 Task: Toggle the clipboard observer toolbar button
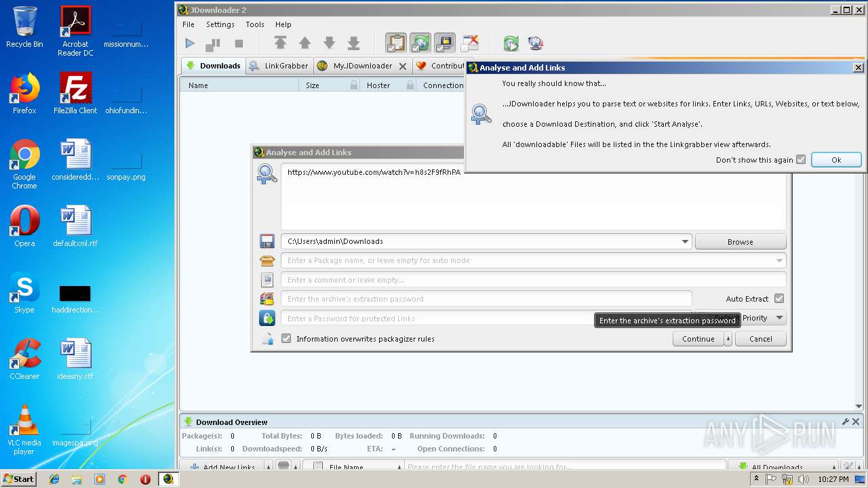click(396, 43)
